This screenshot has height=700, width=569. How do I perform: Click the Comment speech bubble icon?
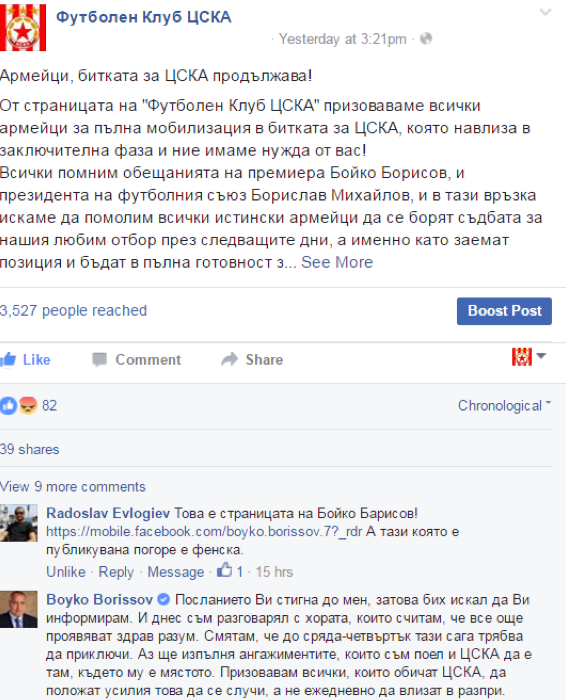[x=100, y=359]
